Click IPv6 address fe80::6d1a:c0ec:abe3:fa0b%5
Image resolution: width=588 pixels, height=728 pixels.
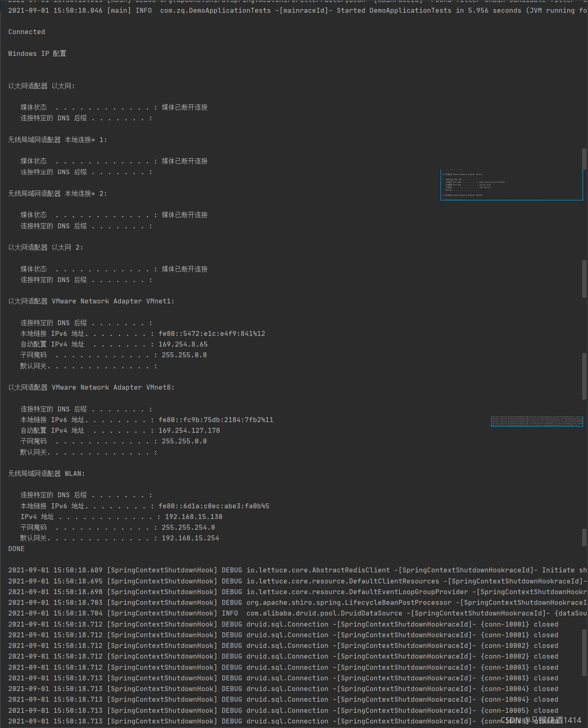click(214, 506)
